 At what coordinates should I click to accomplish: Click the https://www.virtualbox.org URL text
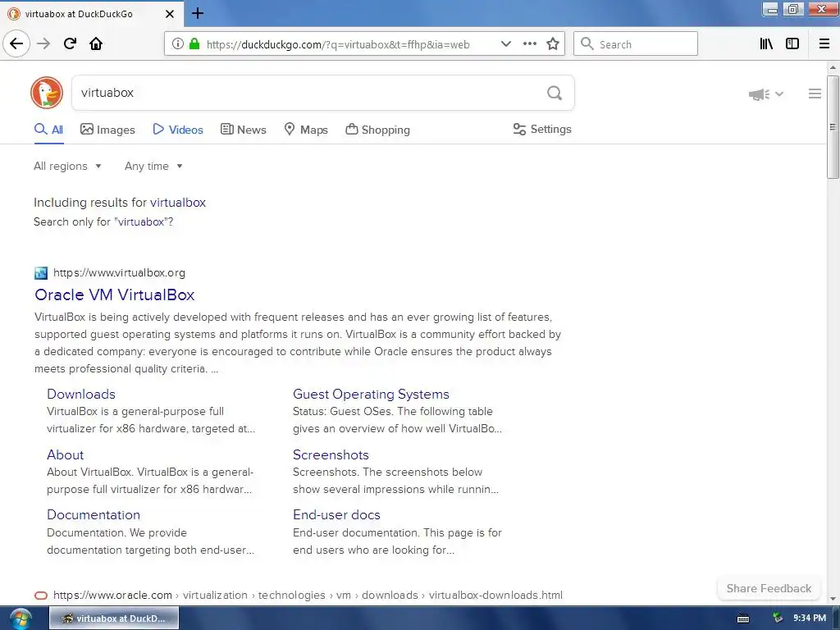(x=119, y=272)
